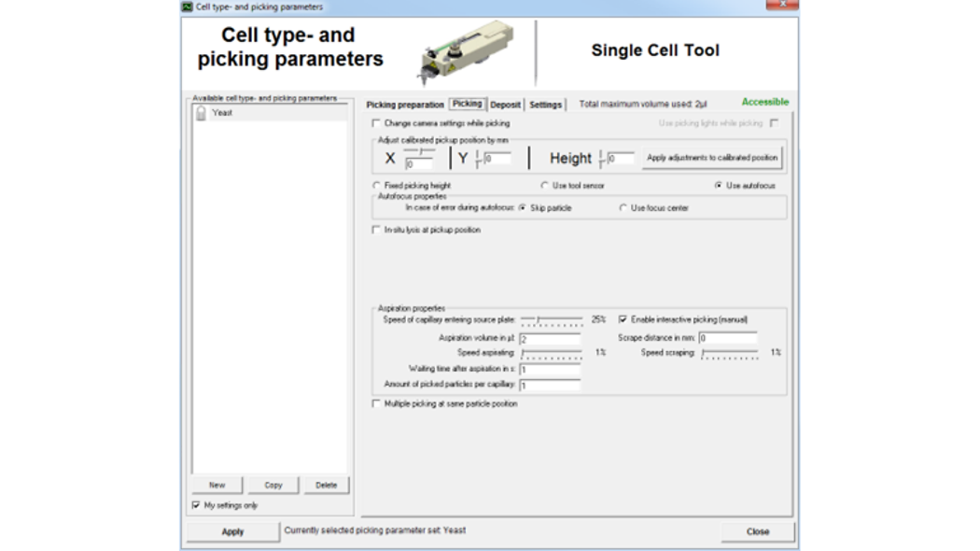The height and width of the screenshot is (551, 980).
Task: Select Use tool sensor radio button
Action: click(x=545, y=186)
